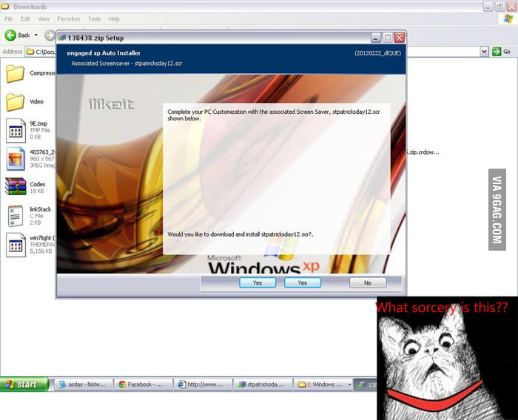
Task: Click the green Back arrow icon
Action: click(x=10, y=35)
